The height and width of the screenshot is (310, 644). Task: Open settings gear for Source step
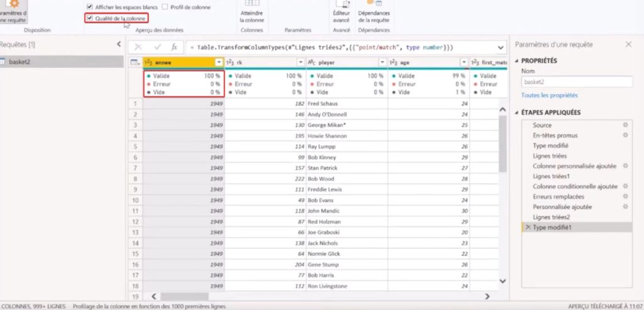[x=626, y=125]
